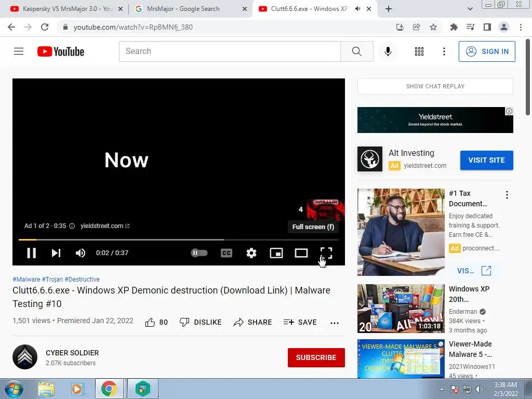Open the Yieldstreet banner ad

(435, 120)
